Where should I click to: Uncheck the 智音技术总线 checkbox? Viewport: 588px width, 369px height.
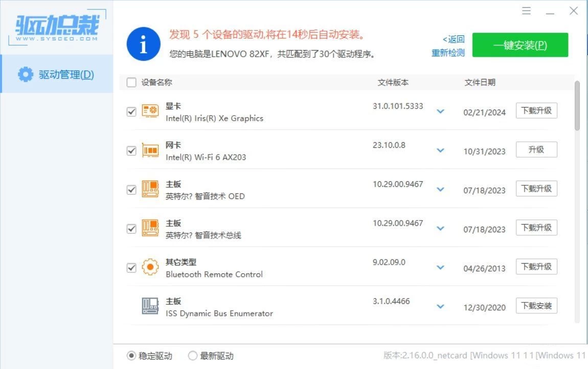[x=131, y=229]
